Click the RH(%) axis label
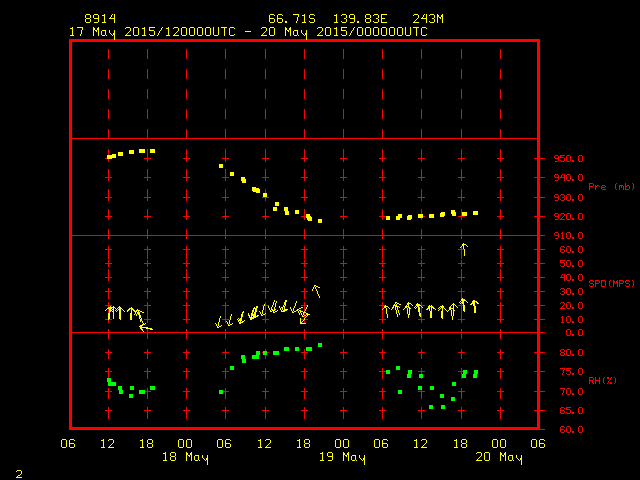 coord(603,380)
